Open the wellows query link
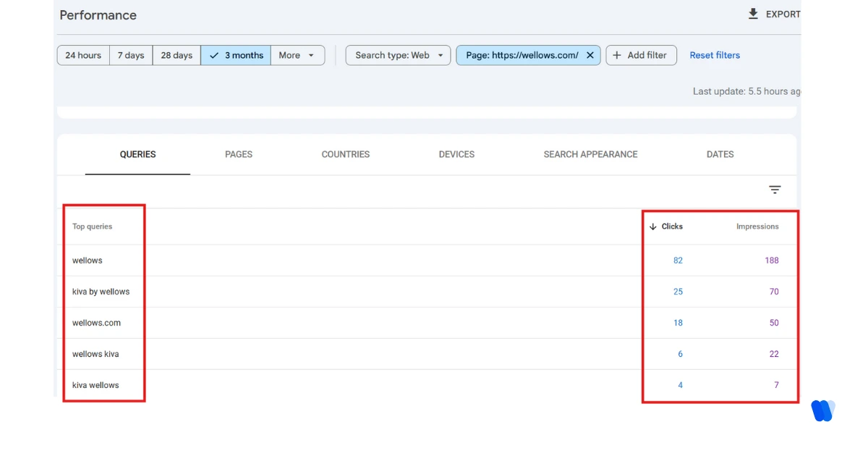Viewport: 868px width, 456px height. (x=87, y=260)
